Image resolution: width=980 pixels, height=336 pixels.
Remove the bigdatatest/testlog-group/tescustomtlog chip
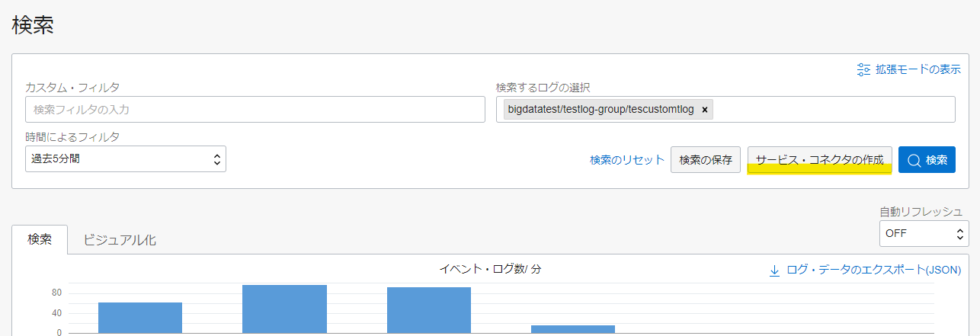click(705, 110)
